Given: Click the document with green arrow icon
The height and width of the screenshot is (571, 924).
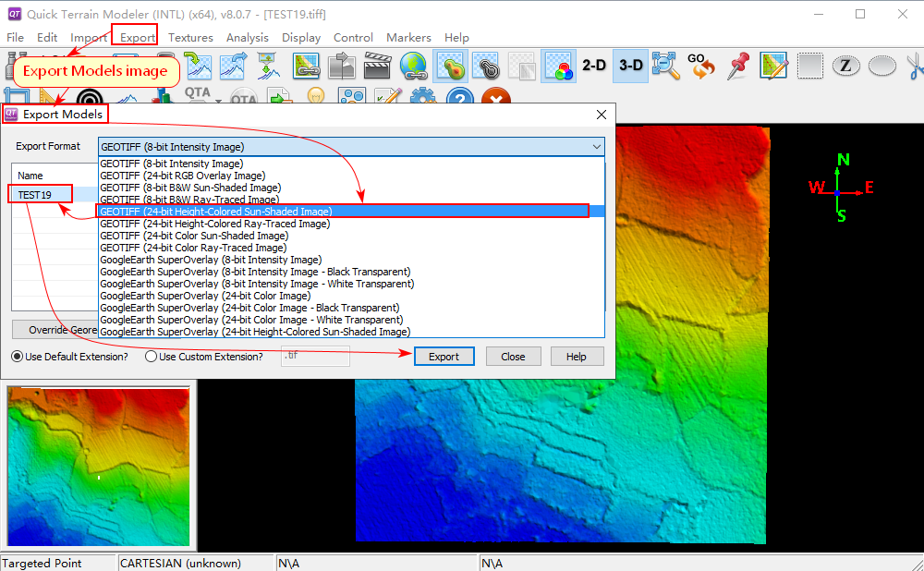Looking at the screenshot, I should (279, 96).
